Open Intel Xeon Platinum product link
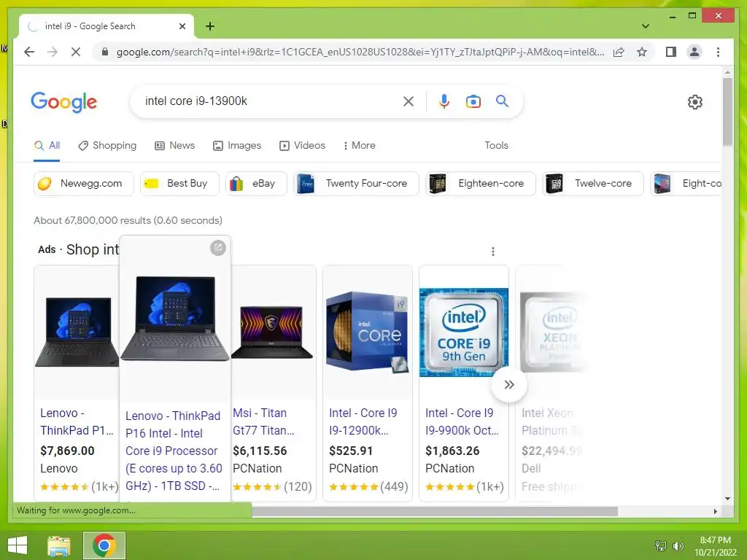The image size is (747, 560). pyautogui.click(x=551, y=421)
